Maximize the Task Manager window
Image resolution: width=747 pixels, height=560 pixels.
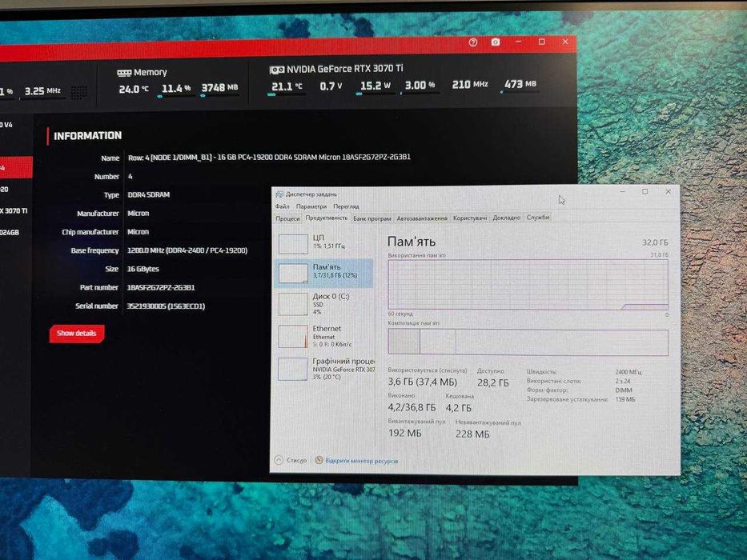point(645,191)
